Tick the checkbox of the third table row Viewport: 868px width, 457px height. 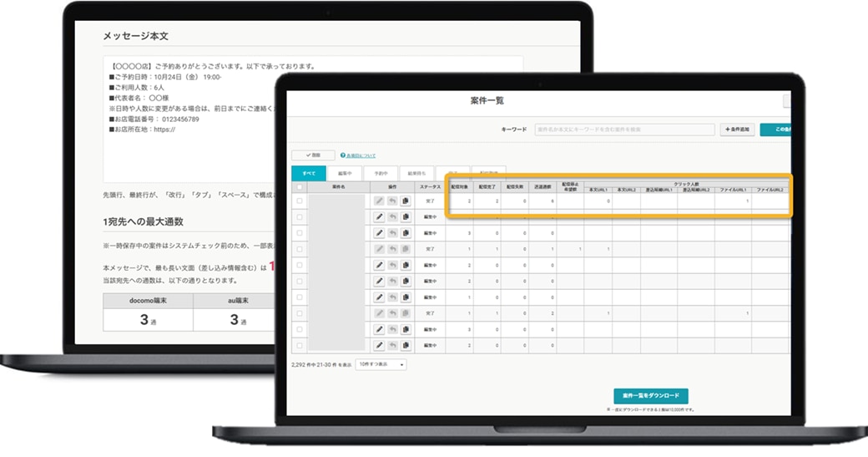click(300, 233)
